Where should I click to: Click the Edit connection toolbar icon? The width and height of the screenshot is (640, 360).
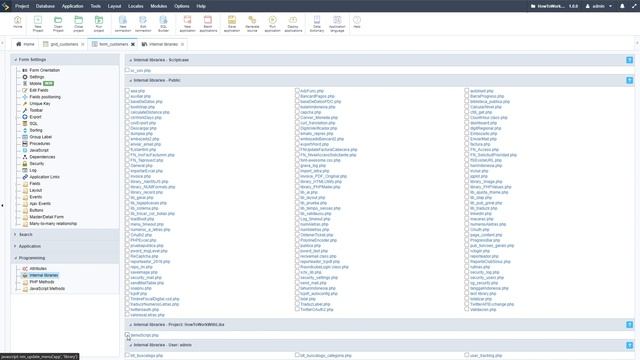click(143, 24)
